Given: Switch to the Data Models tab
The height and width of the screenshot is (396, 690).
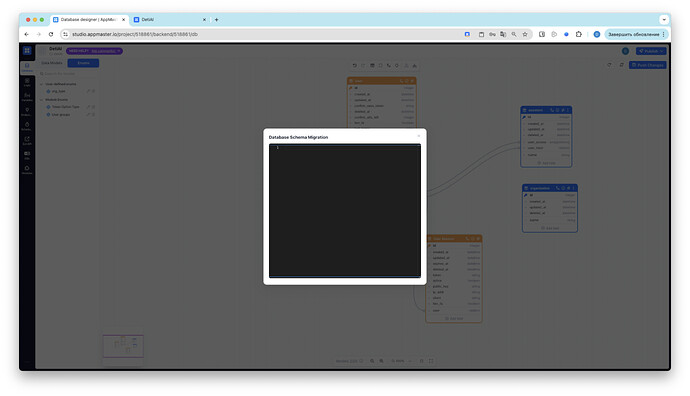Looking at the screenshot, I should pos(52,63).
